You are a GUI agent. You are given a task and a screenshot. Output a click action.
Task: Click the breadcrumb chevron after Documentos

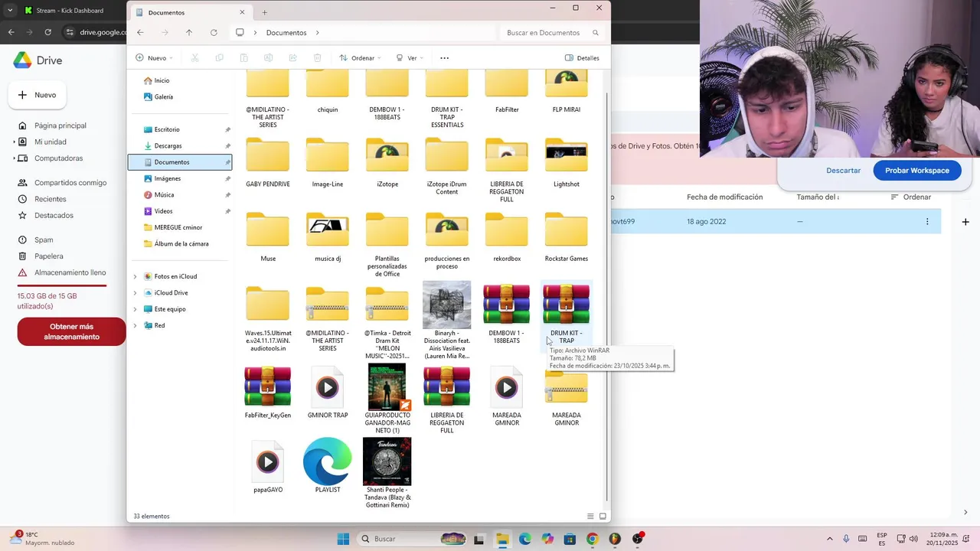pos(317,33)
